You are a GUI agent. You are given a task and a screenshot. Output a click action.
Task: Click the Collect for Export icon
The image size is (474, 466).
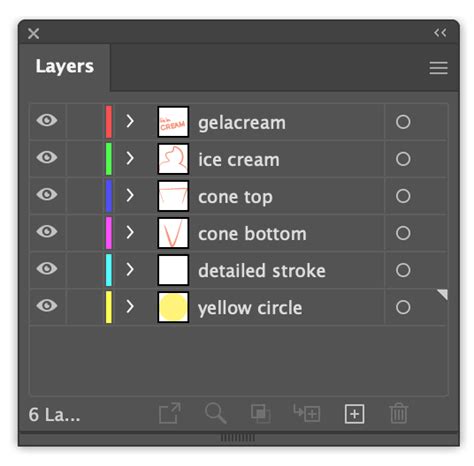pos(170,413)
